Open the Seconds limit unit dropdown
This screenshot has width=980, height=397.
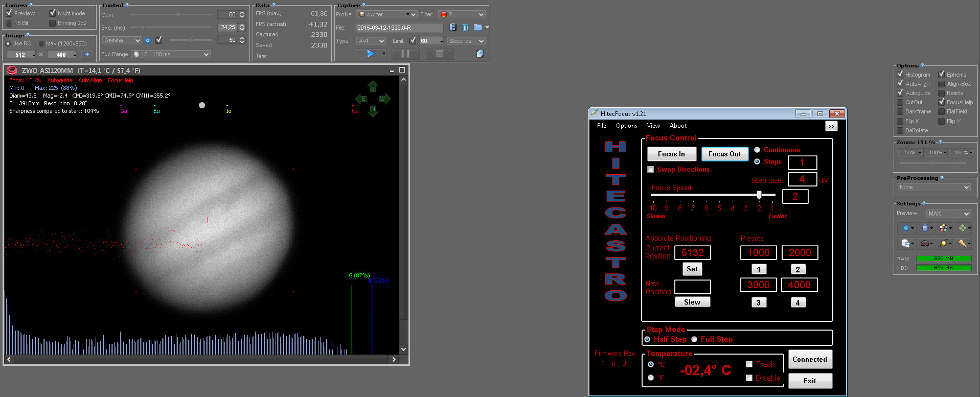click(466, 41)
